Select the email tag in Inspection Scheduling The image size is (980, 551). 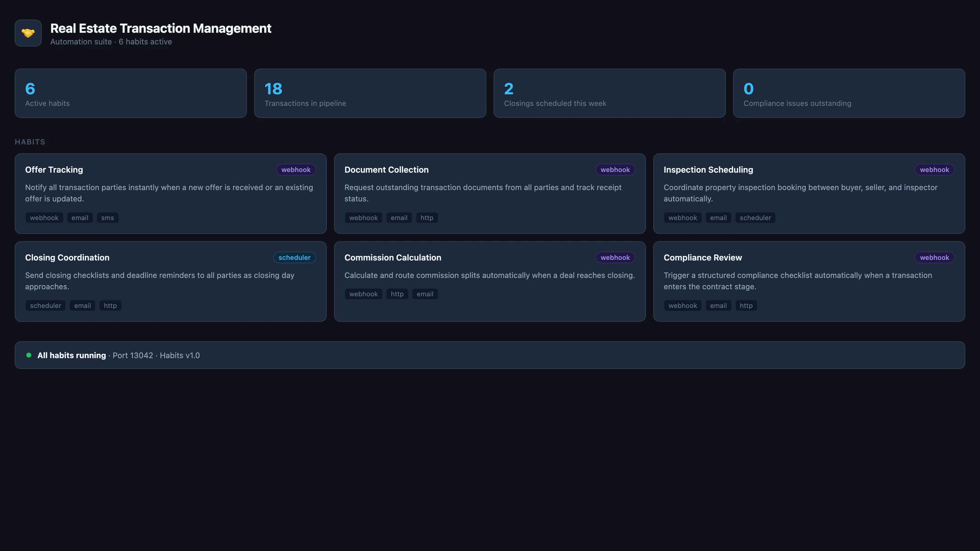[718, 218]
